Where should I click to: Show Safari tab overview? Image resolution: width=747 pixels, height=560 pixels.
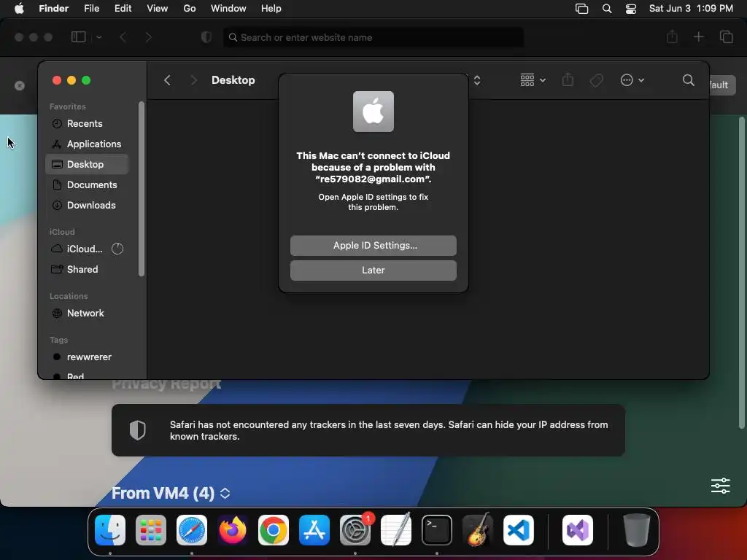pyautogui.click(x=726, y=36)
